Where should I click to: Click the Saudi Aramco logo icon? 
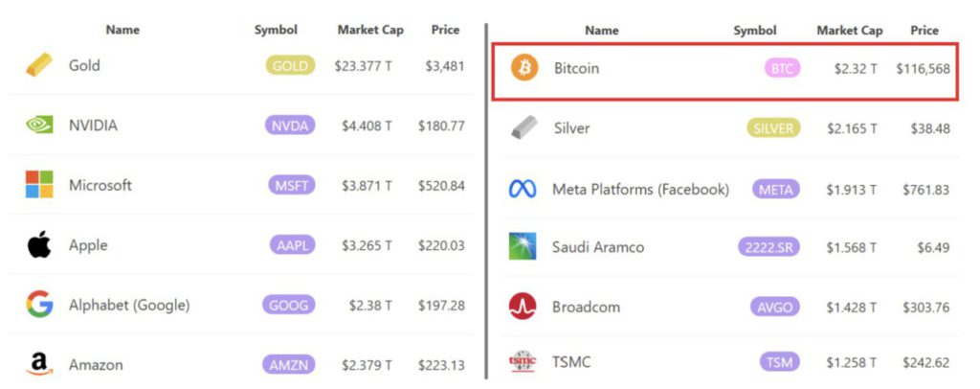(x=523, y=247)
